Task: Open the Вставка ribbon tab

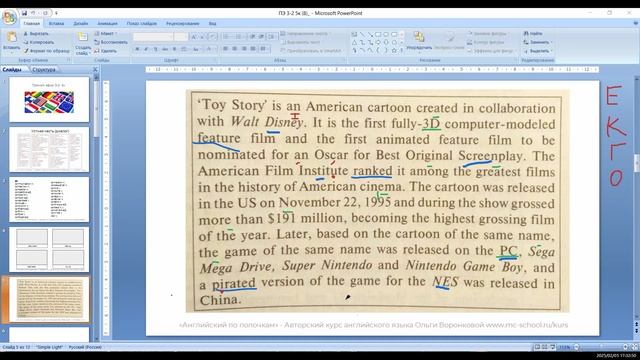Action: click(x=56, y=24)
